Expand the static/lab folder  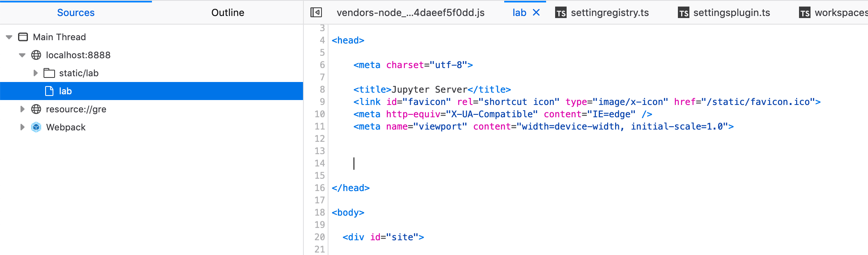coord(35,73)
